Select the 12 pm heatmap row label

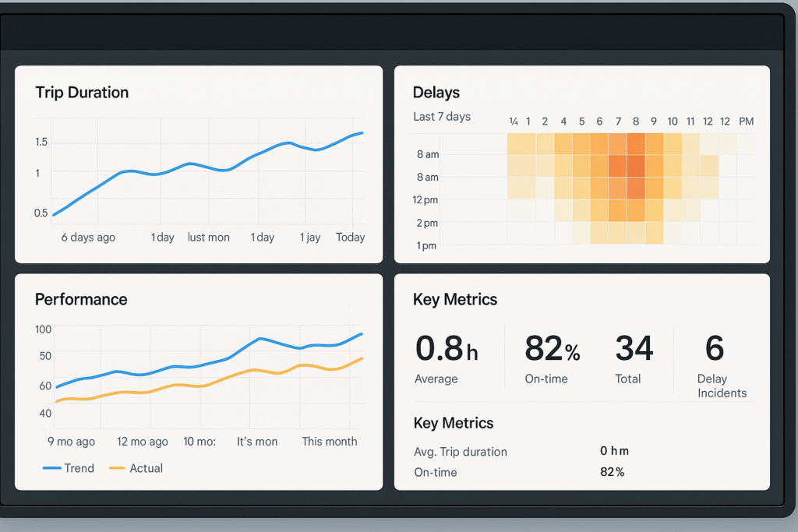425,200
